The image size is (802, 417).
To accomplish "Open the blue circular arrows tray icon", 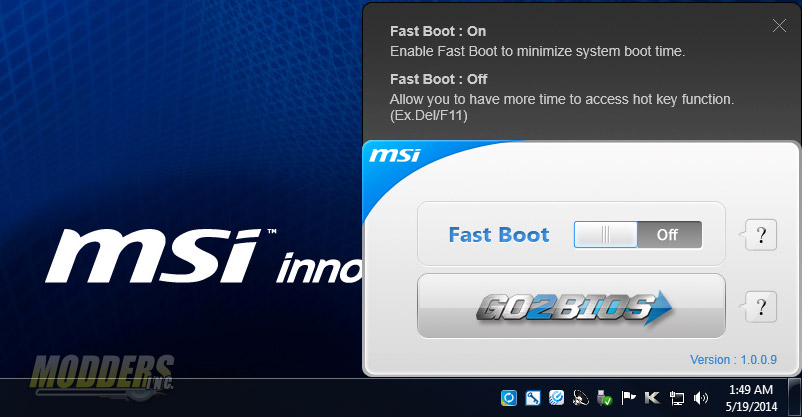I will [x=509, y=398].
